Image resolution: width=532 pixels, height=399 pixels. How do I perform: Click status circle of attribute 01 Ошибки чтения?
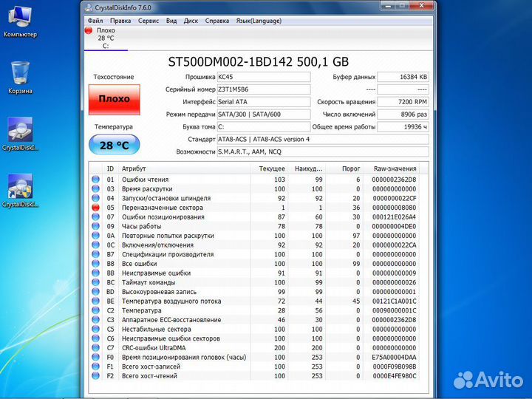95,179
